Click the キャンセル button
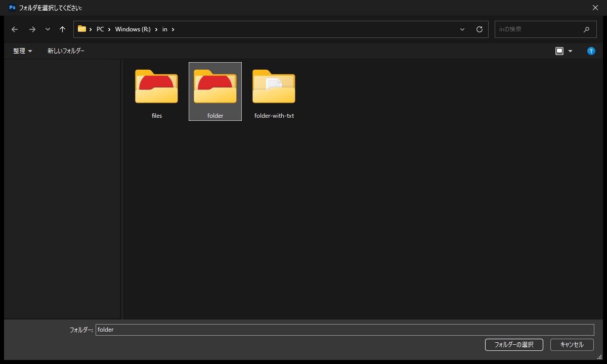The image size is (607, 364). (x=572, y=345)
